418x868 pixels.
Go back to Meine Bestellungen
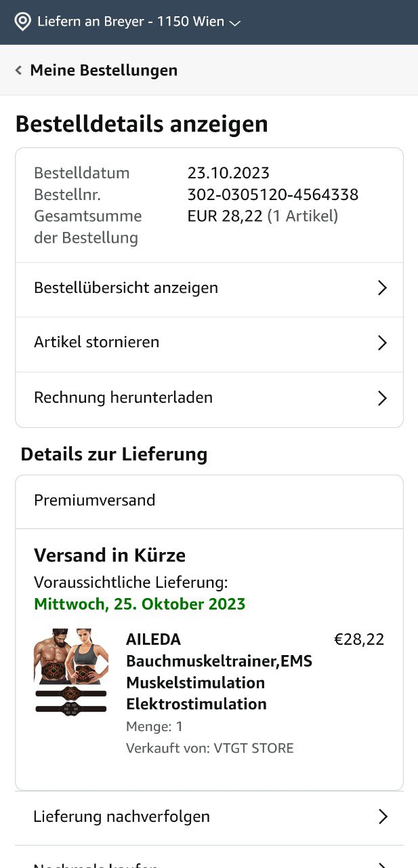(104, 70)
